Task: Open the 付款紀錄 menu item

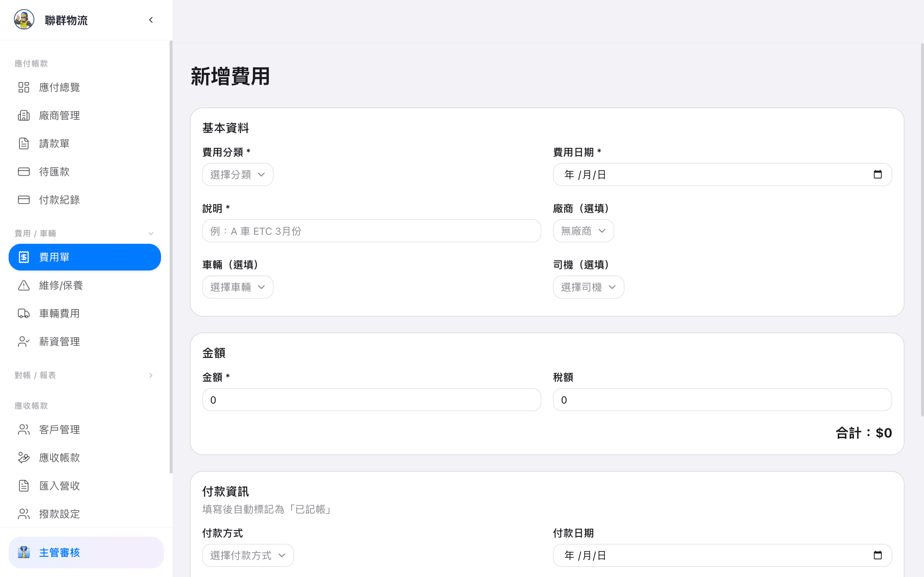Action: pos(60,199)
